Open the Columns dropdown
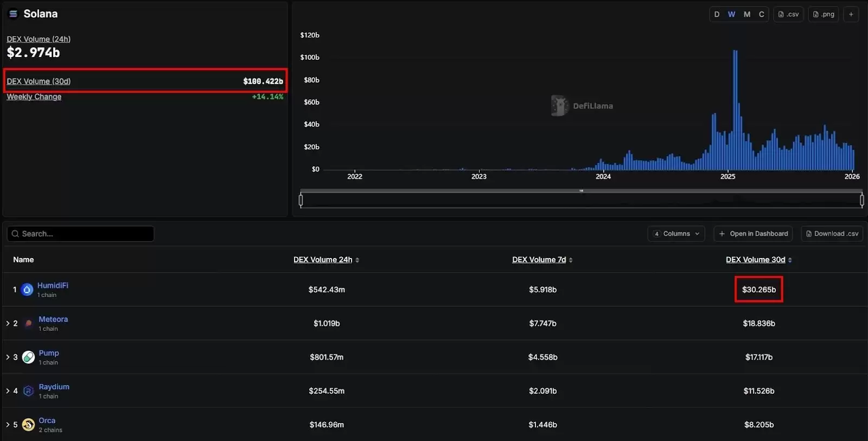This screenshot has height=441, width=868. 676,234
